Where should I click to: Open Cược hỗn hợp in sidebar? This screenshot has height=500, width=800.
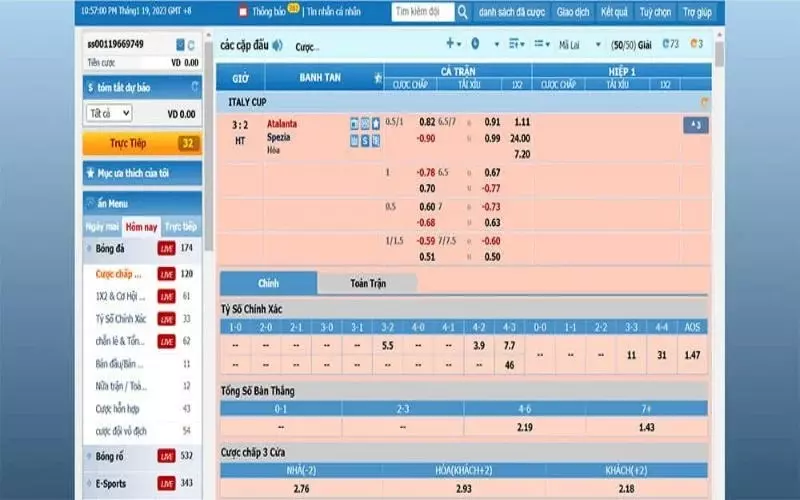[117, 409]
